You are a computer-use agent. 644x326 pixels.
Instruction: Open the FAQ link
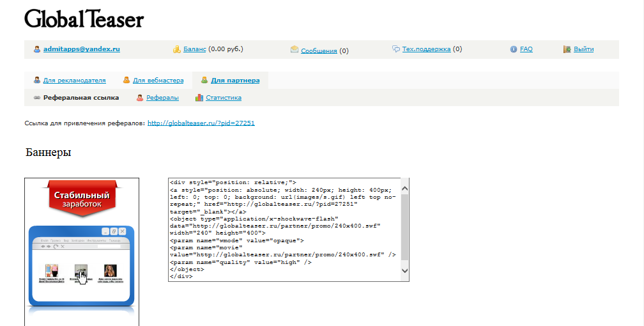[x=526, y=49]
